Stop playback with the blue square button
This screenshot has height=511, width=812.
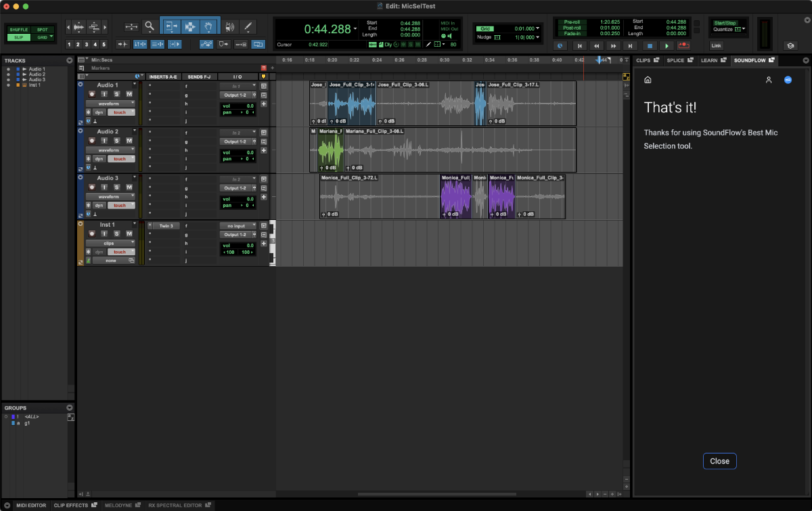pos(649,45)
